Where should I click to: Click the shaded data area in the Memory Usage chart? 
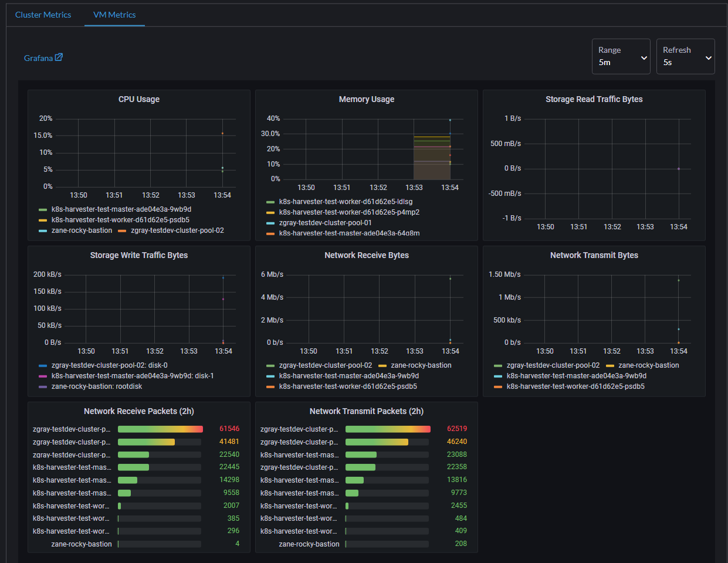pos(432,157)
